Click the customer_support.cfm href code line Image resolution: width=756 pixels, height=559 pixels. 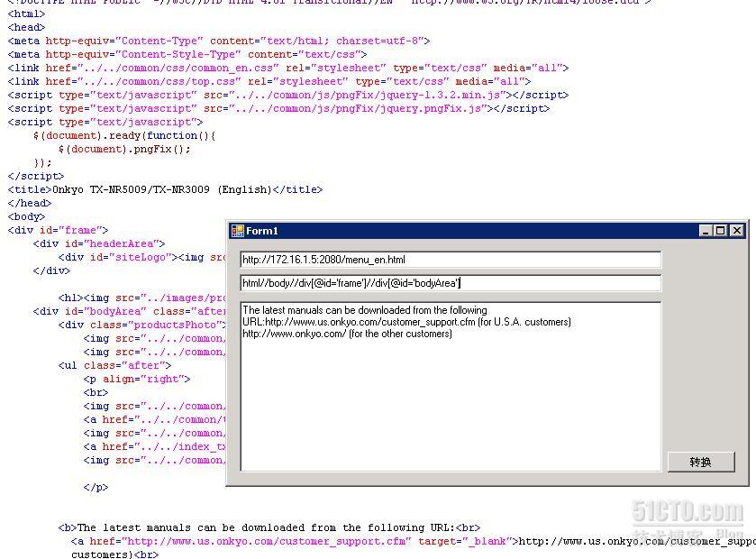tap(414, 541)
